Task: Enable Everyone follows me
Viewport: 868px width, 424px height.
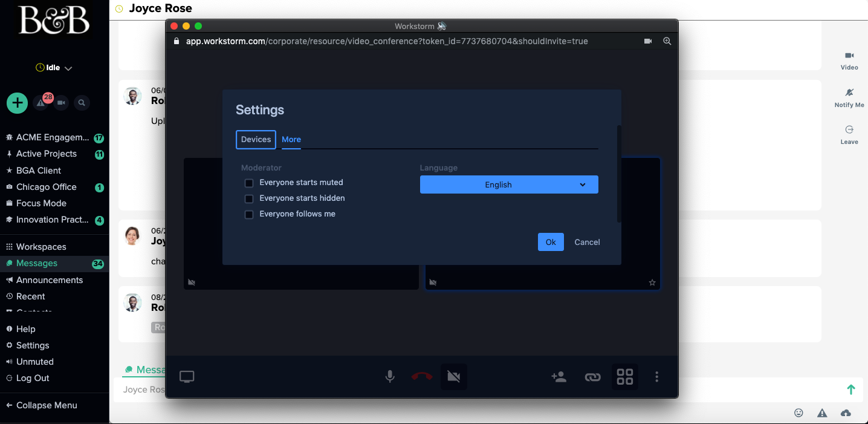Action: (248, 214)
